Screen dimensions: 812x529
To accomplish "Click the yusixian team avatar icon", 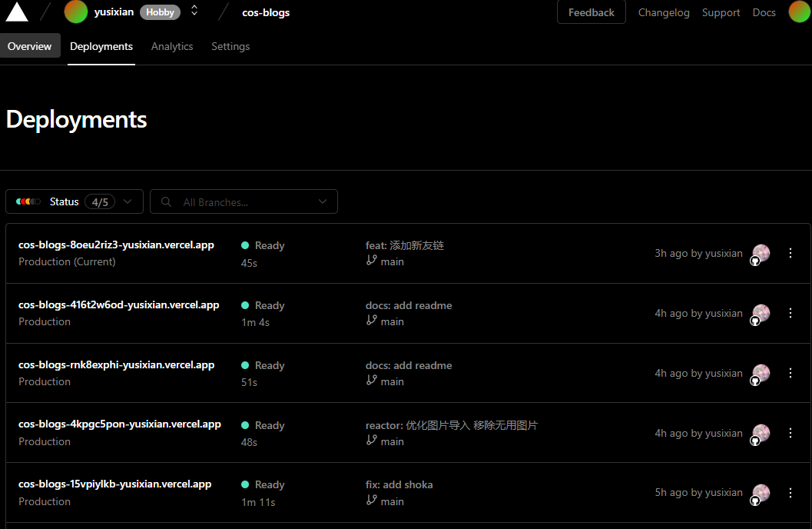I will (76, 12).
